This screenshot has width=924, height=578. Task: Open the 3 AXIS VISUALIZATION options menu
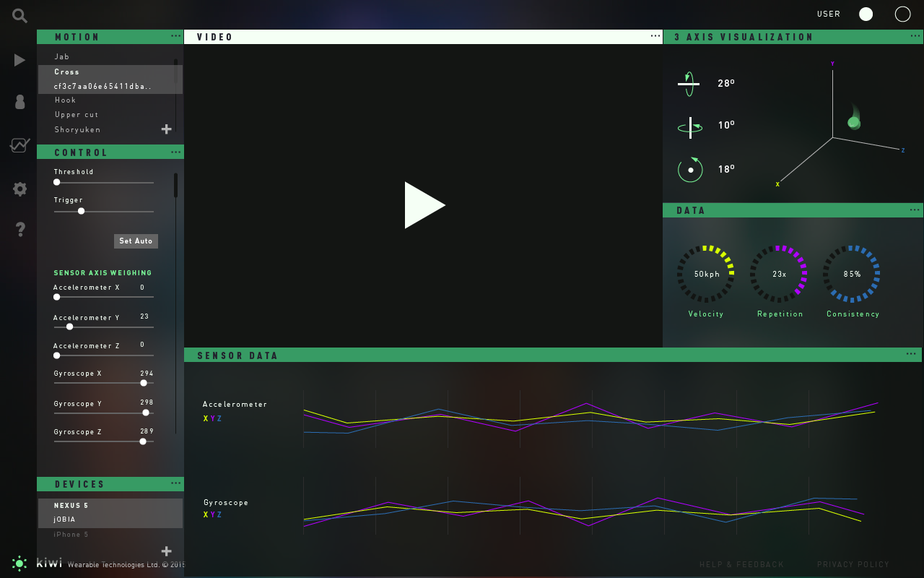[915, 35]
